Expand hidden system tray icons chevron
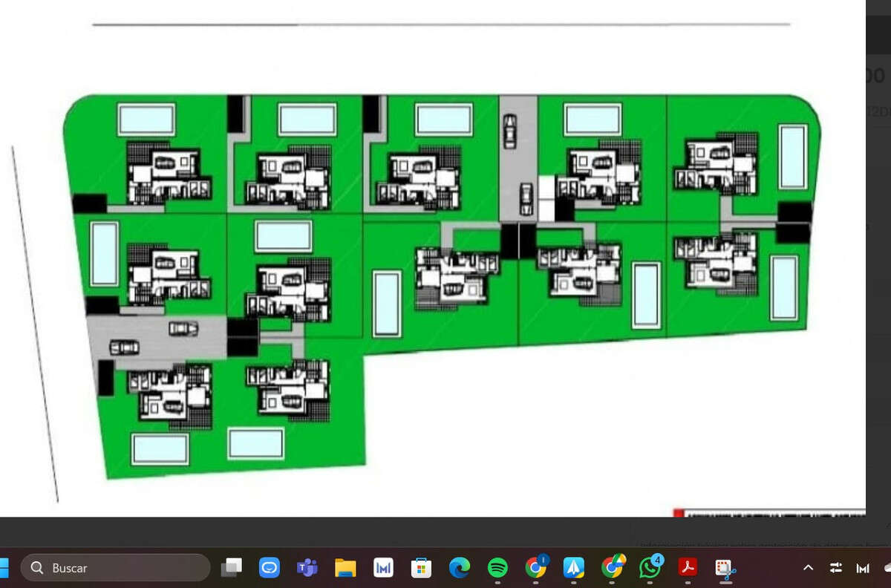 809,568
